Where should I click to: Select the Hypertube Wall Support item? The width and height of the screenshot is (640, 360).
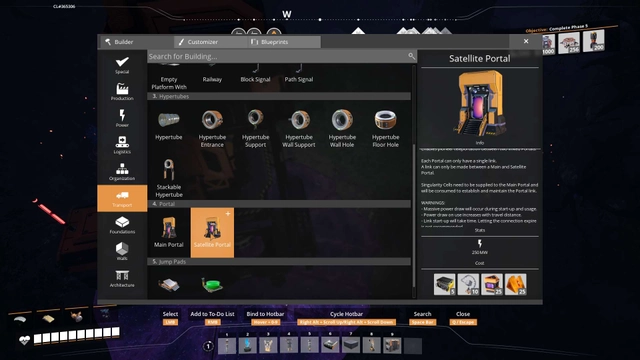pyautogui.click(x=299, y=128)
